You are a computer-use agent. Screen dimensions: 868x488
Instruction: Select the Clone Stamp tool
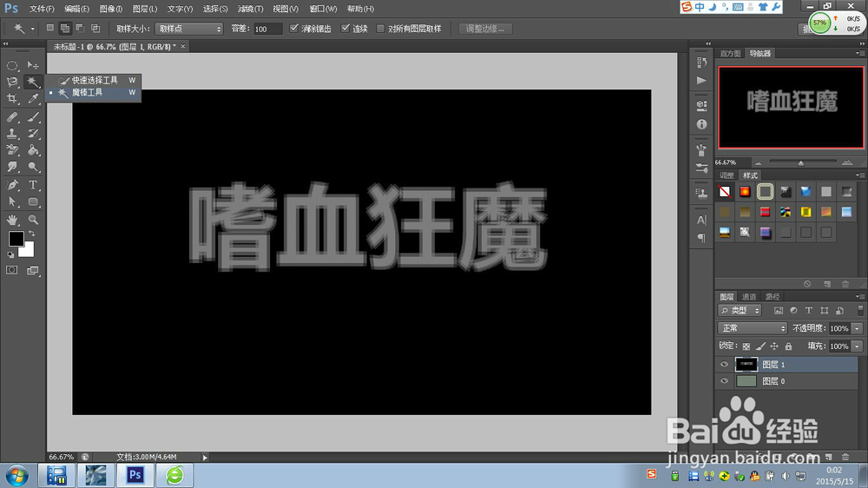[x=12, y=134]
